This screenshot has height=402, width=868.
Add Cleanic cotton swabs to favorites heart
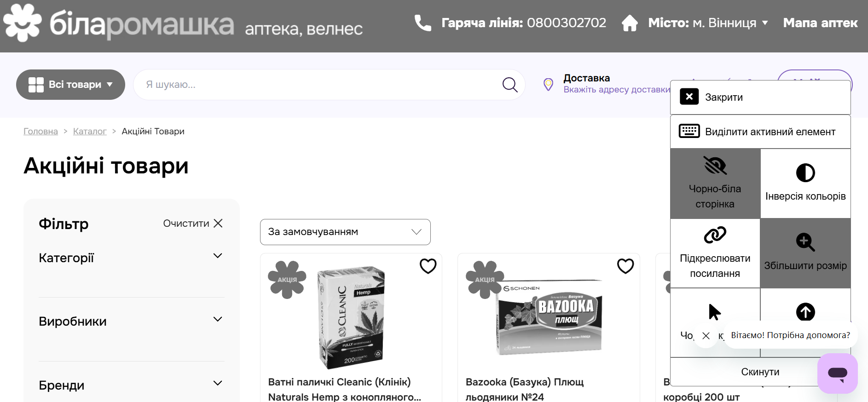coord(428,266)
